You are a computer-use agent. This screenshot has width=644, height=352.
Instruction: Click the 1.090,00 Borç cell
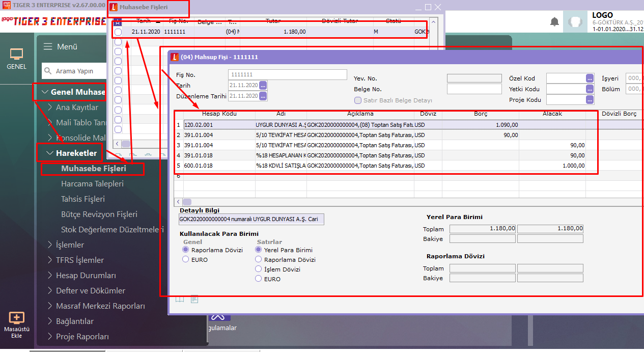[481, 125]
